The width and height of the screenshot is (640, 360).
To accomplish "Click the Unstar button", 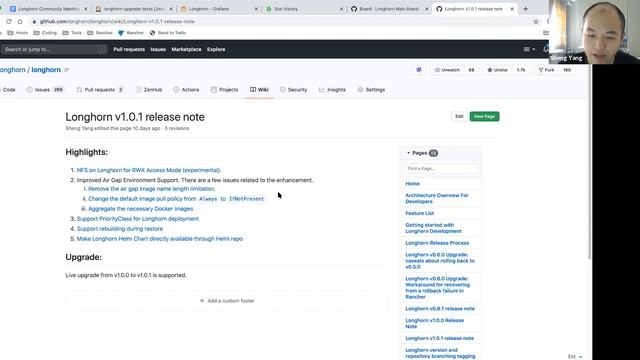I will (498, 70).
